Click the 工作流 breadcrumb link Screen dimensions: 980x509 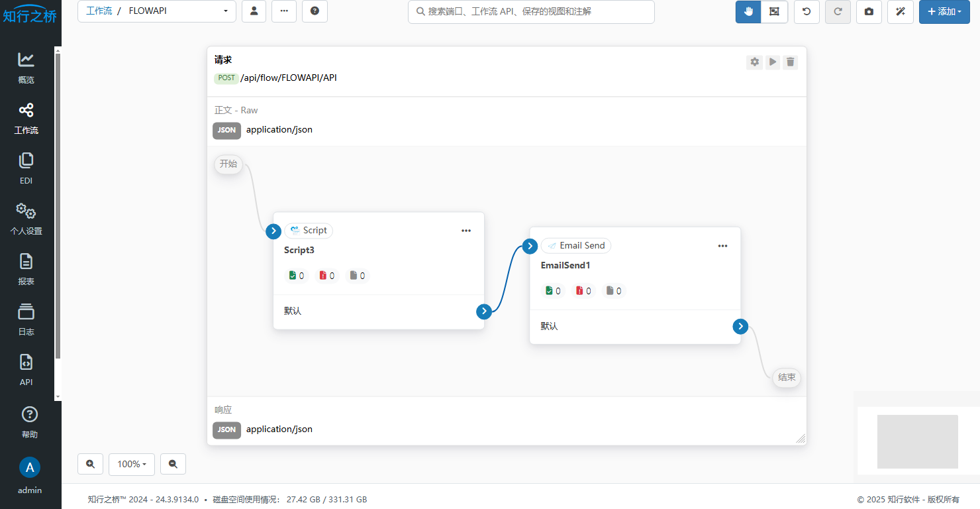pos(99,11)
